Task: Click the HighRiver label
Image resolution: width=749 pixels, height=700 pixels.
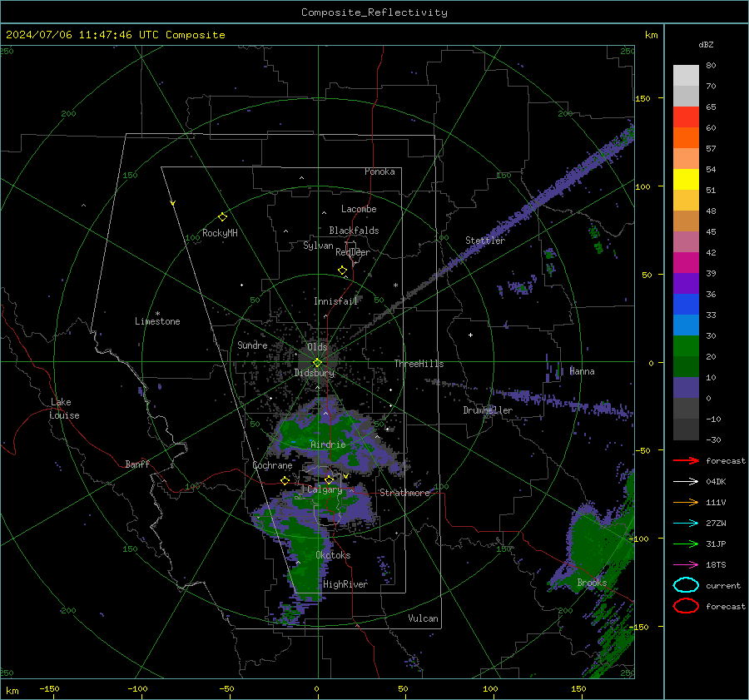Action: coord(345,584)
